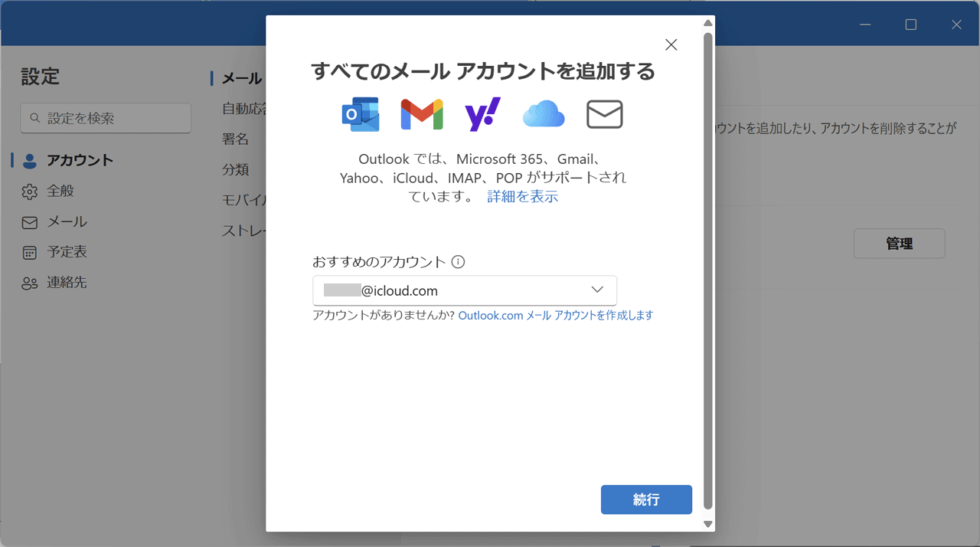This screenshot has width=980, height=547.
Task: Click the 予定表 calendar icon in the sidebar
Action: click(x=30, y=253)
